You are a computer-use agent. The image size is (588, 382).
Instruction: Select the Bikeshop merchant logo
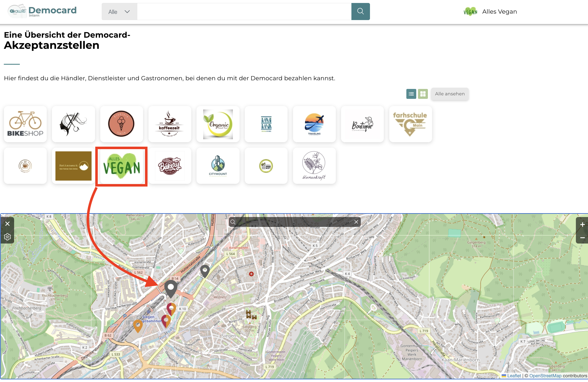click(25, 124)
